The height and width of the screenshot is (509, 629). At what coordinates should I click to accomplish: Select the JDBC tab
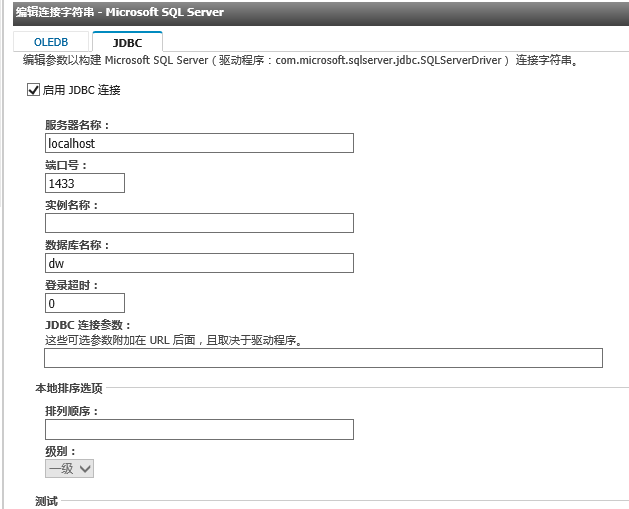[127, 42]
